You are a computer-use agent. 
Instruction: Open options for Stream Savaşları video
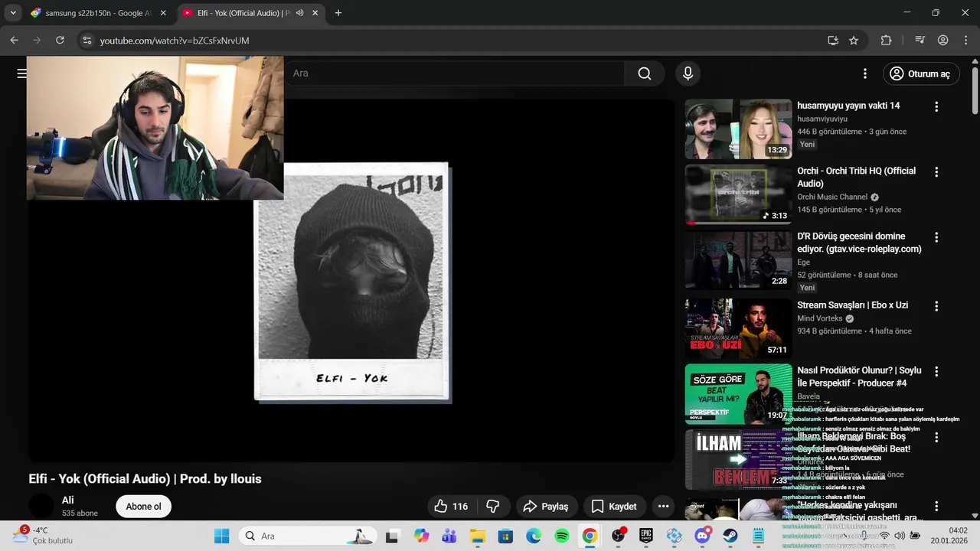click(936, 306)
